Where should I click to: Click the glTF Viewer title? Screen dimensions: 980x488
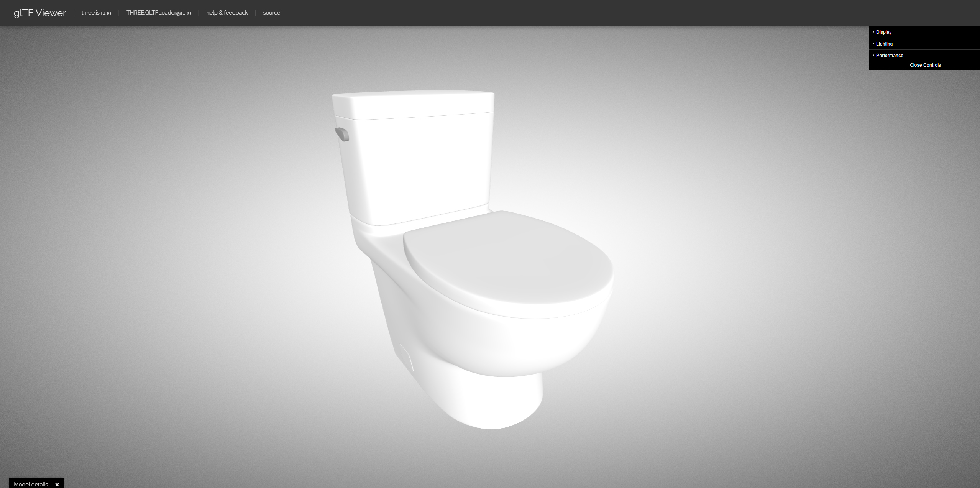coord(40,13)
